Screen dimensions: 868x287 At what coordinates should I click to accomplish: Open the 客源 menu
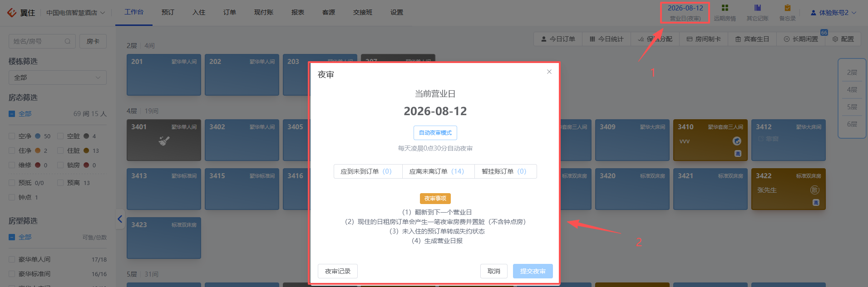point(329,12)
